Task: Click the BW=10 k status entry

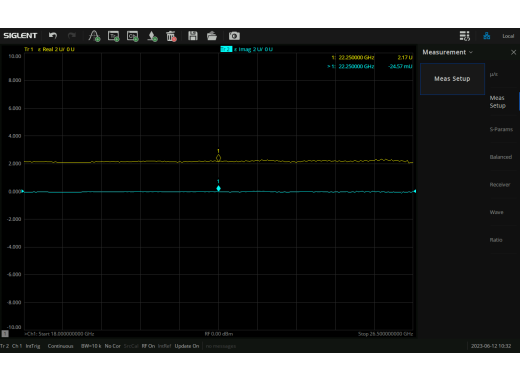Action: (91, 346)
